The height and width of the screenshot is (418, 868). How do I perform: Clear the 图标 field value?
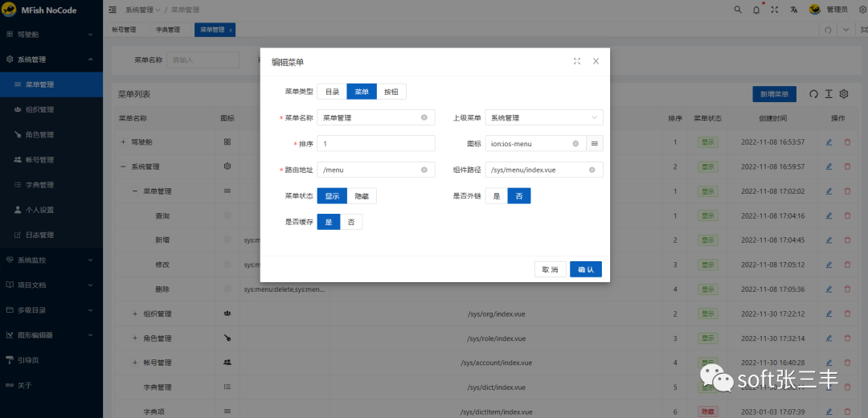click(575, 143)
